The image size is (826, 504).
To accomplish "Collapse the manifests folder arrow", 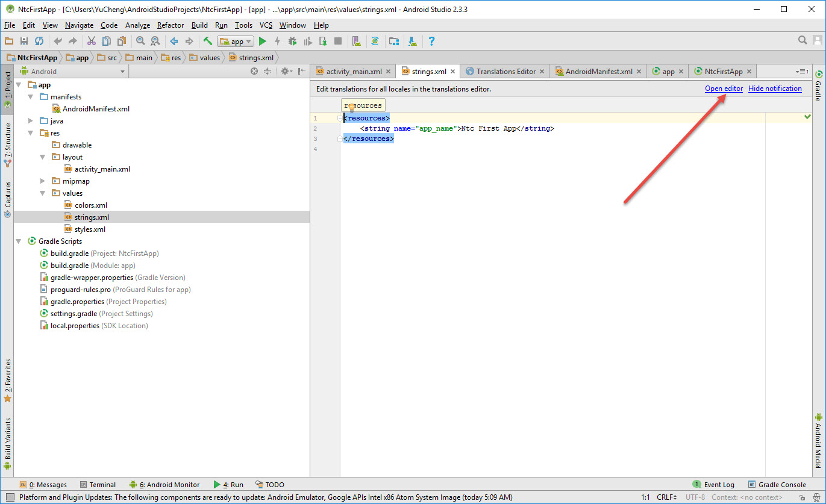I will (x=31, y=97).
